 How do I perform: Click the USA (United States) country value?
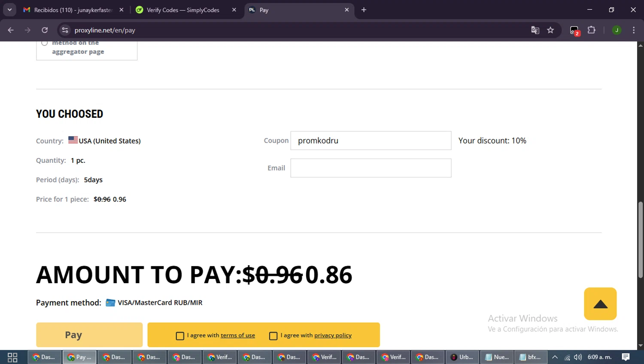pyautogui.click(x=109, y=141)
